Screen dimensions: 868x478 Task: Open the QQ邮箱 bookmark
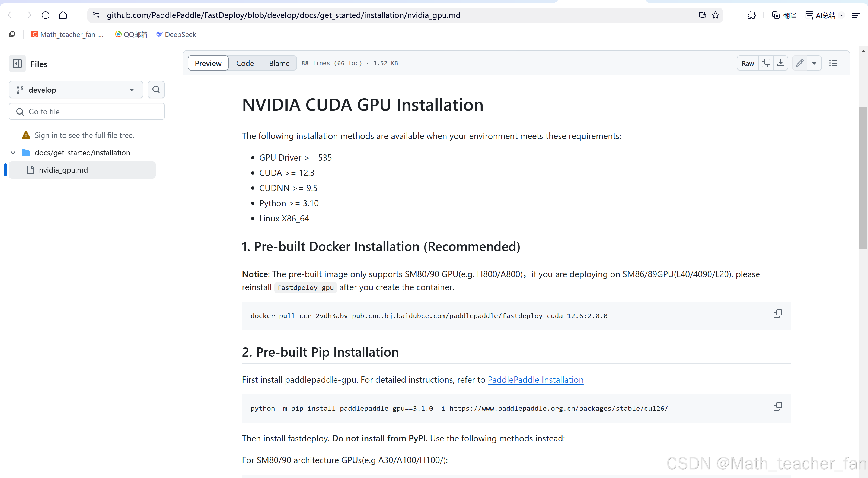click(x=131, y=34)
